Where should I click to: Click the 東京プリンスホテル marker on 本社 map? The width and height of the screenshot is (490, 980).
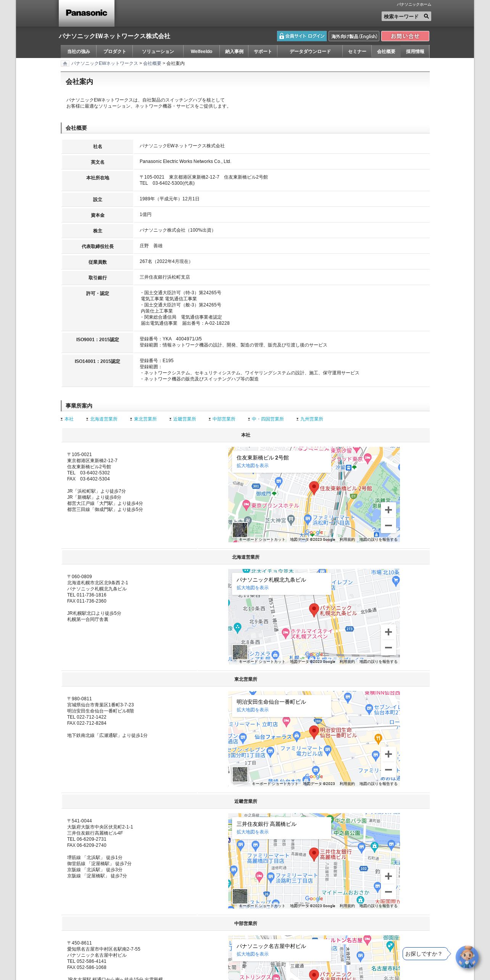click(247, 505)
